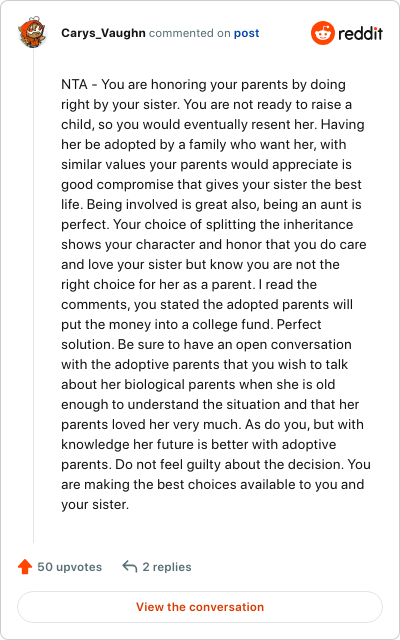Screen dimensions: 400x640
Task: Follow the blue "post" link
Action: click(247, 33)
